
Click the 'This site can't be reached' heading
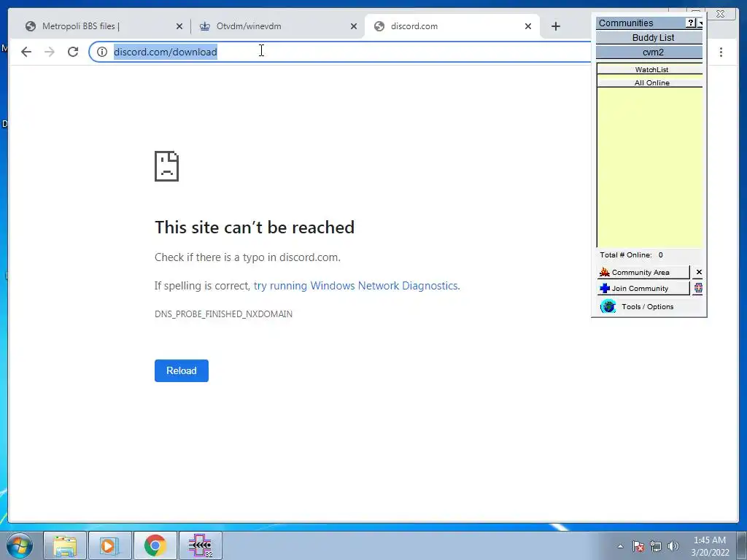pos(255,227)
